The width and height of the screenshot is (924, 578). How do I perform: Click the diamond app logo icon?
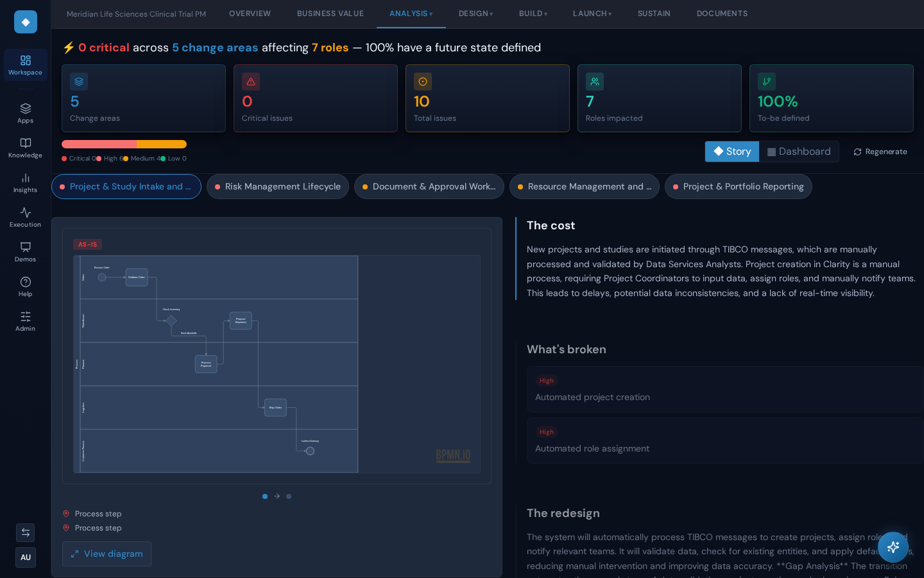click(26, 22)
